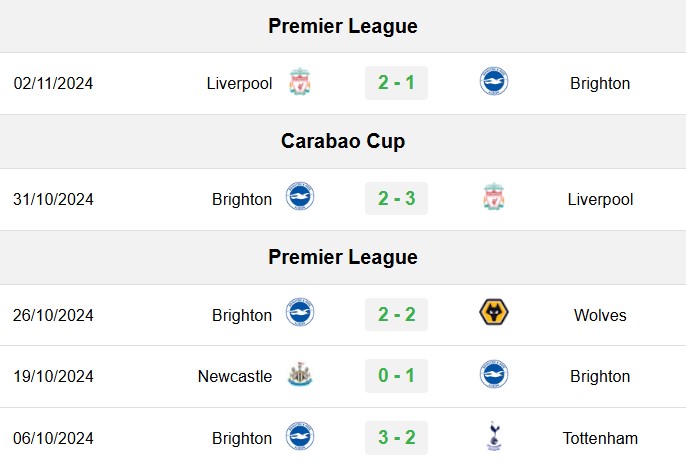Screen dimensions: 686x469
Task: Click the Tottenham team name
Action: coord(600,438)
